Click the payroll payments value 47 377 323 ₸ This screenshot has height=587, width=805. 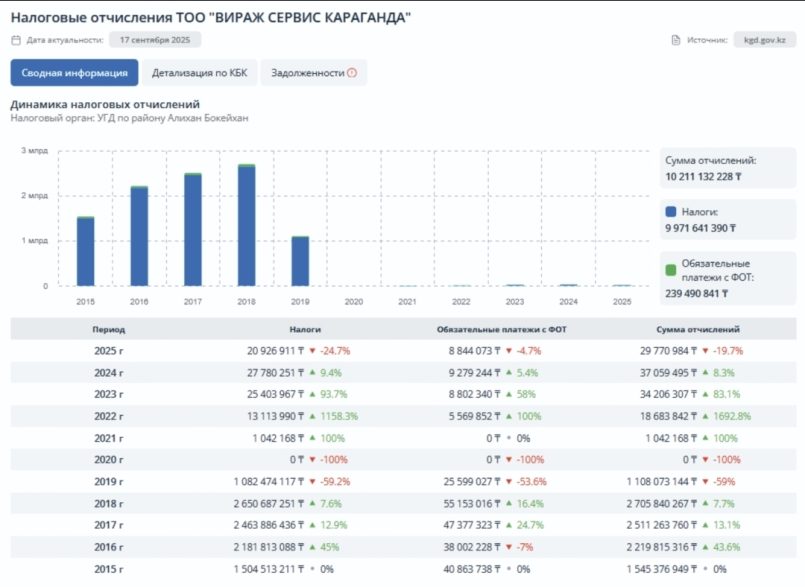tap(472, 525)
